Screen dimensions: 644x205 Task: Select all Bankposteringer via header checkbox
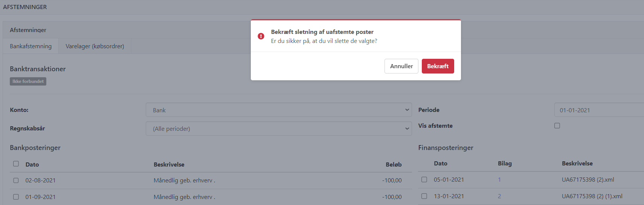pos(16,164)
